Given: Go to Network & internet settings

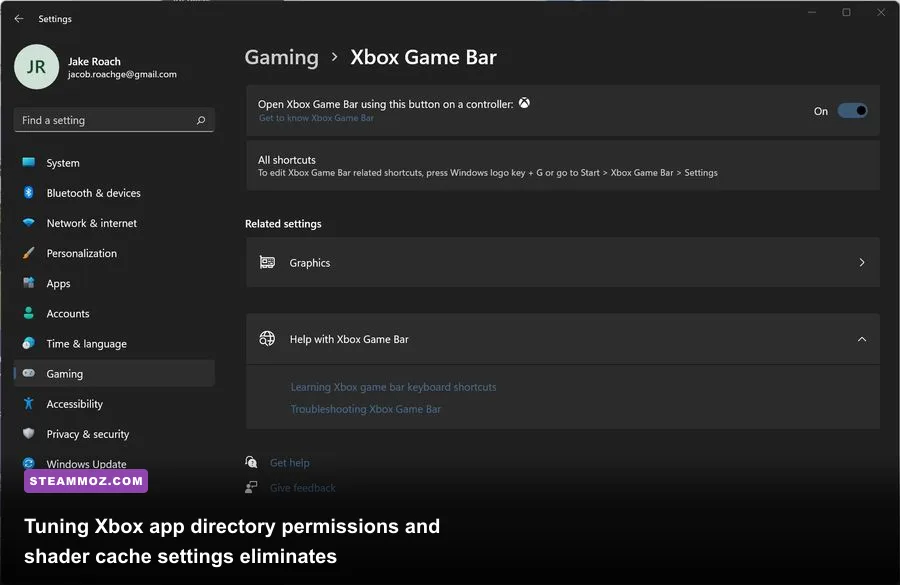Looking at the screenshot, I should point(114,223).
